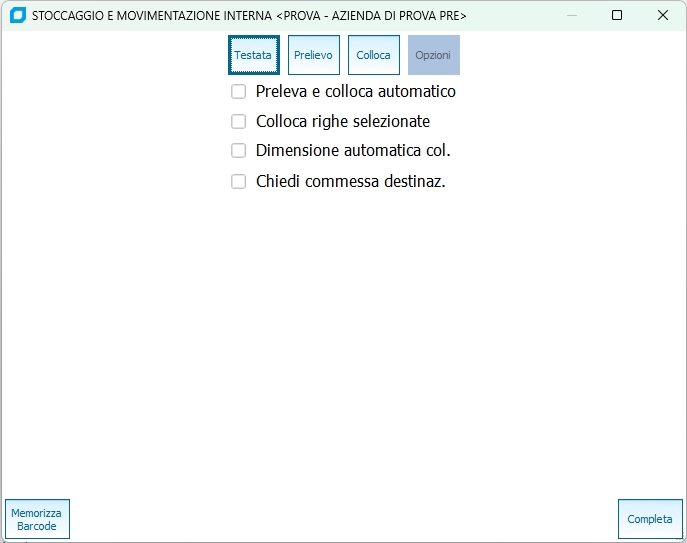Maximize the Stoccaggio window
Screen dimensions: 687x543
(x=617, y=15)
